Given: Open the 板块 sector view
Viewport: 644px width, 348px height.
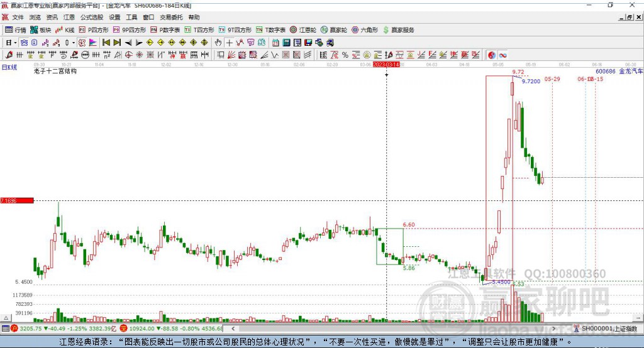Looking at the screenshot, I should pyautogui.click(x=40, y=30).
